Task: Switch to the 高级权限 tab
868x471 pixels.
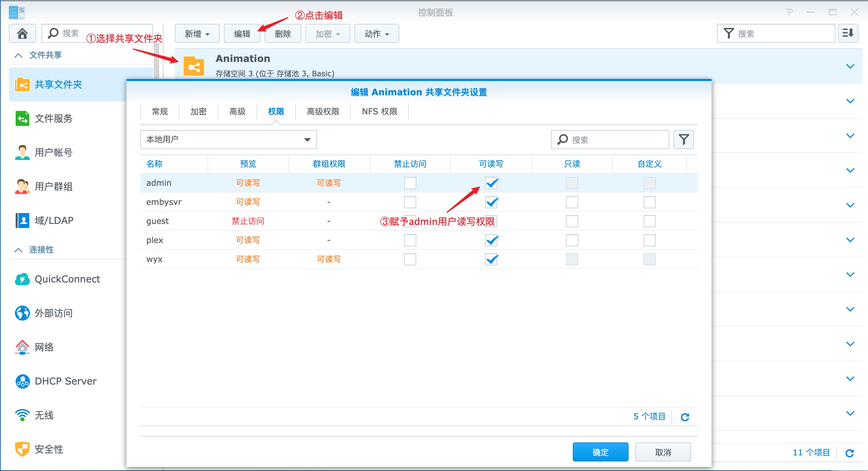Action: tap(323, 112)
